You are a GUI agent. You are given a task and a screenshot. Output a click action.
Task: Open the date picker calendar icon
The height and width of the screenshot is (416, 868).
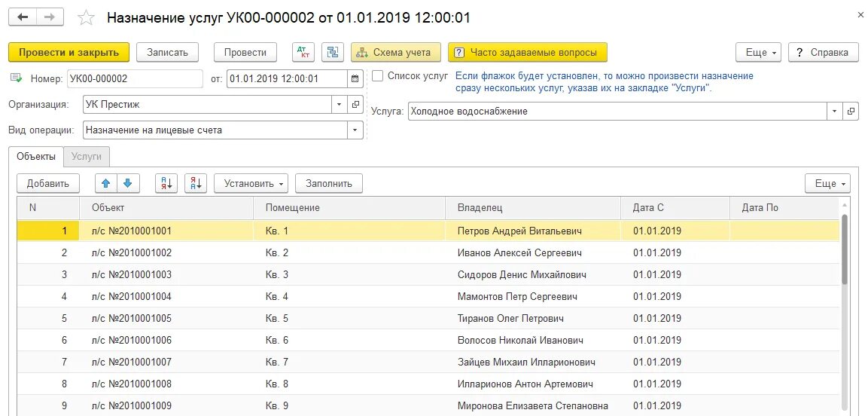355,78
